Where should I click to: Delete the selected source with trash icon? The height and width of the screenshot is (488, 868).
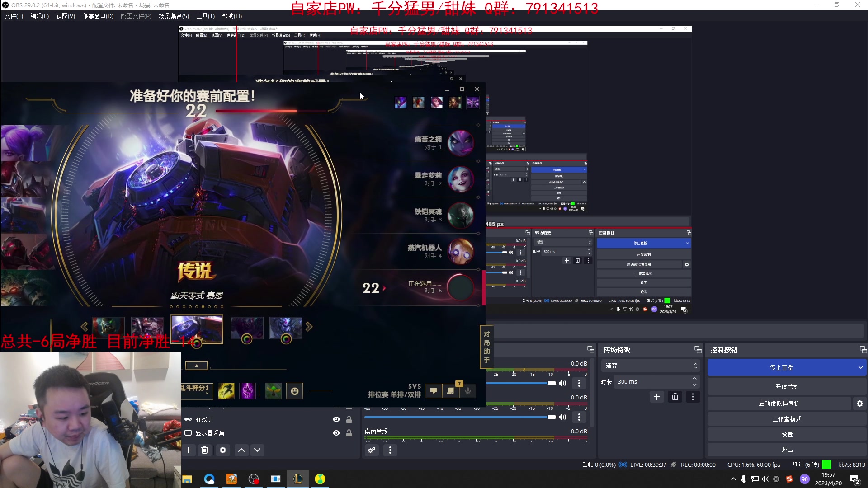(205, 450)
